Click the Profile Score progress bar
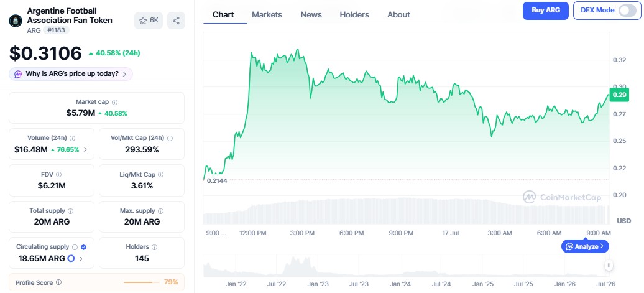The height and width of the screenshot is (293, 644). tap(141, 282)
